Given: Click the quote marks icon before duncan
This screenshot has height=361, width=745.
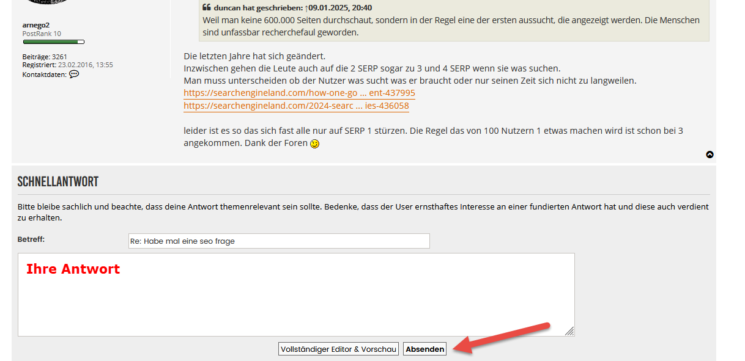Looking at the screenshot, I should click(206, 8).
